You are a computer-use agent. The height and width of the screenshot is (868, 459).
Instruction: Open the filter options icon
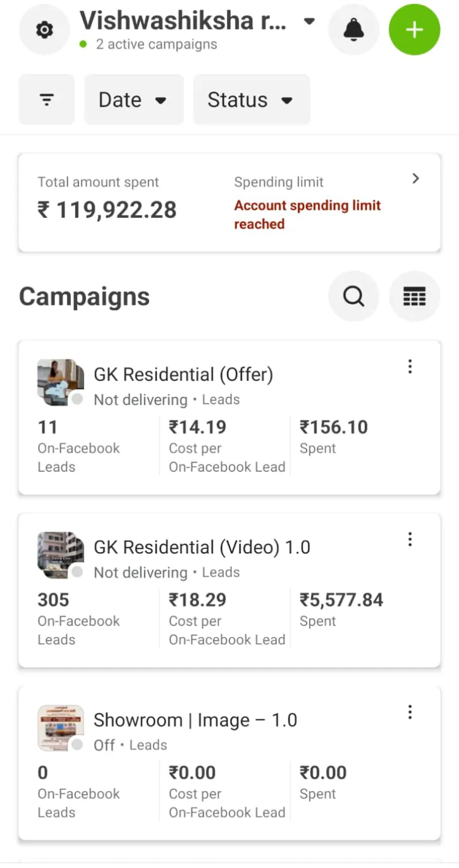point(47,100)
